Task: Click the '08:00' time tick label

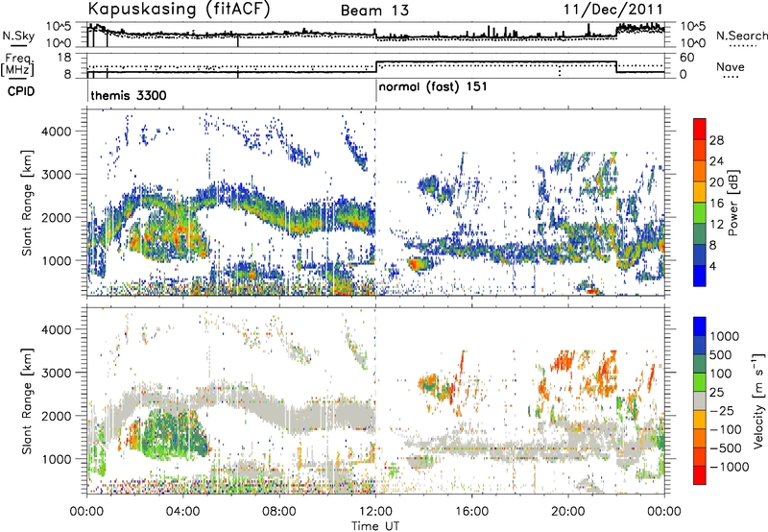Action: 279,512
